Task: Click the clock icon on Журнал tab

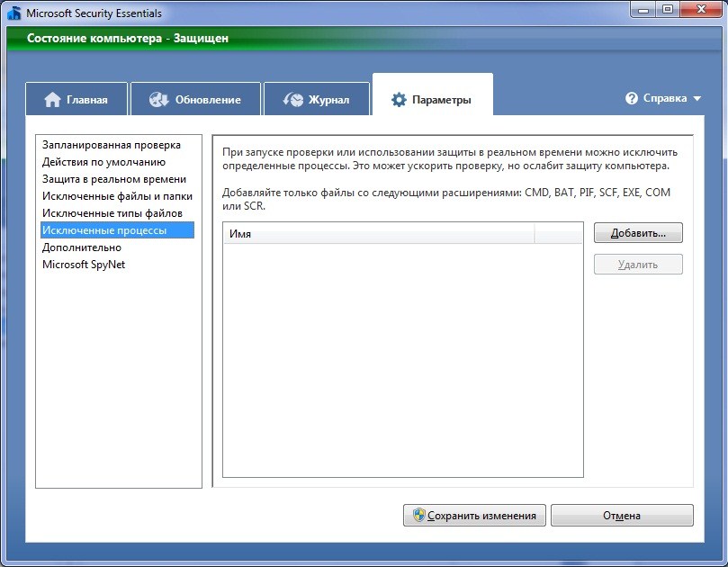Action: (x=293, y=99)
